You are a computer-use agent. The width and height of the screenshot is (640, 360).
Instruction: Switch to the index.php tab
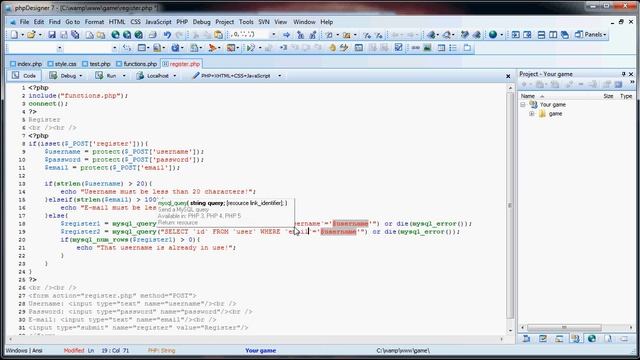click(26, 64)
